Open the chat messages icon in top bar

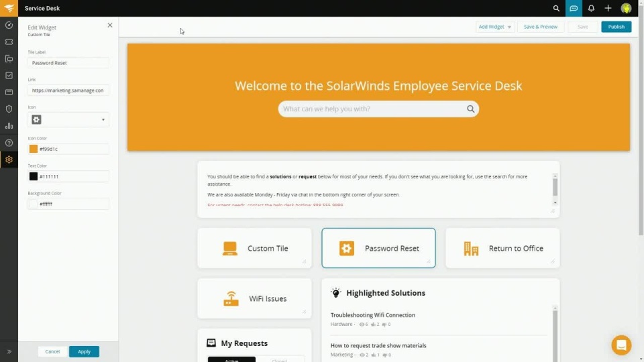click(x=574, y=8)
